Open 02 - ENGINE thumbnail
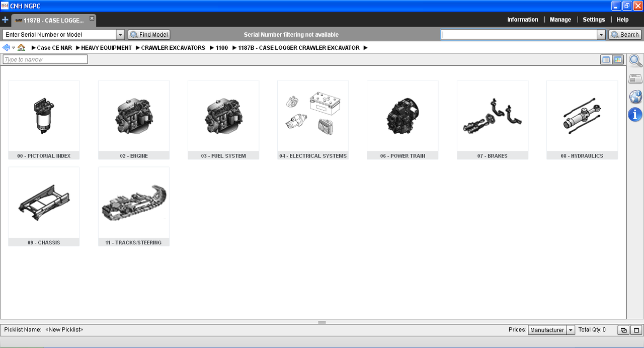The width and height of the screenshot is (644, 348). click(x=134, y=120)
